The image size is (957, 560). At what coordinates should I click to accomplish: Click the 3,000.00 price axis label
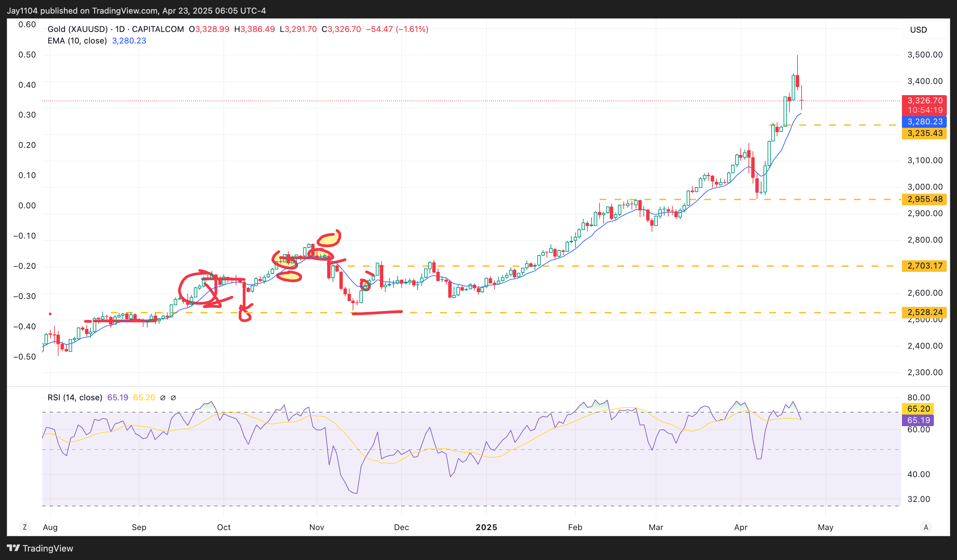[x=925, y=187]
